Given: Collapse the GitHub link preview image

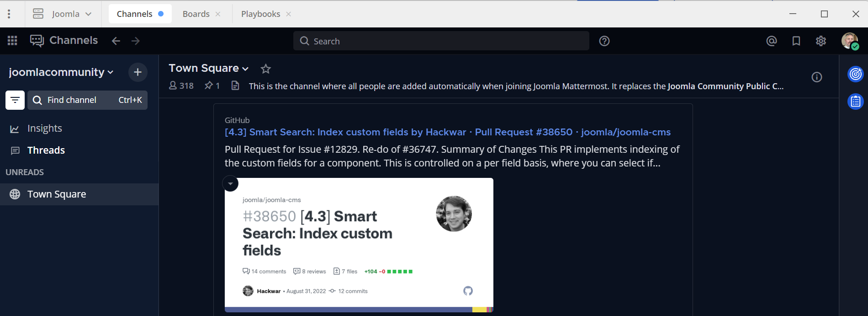Looking at the screenshot, I should [230, 183].
